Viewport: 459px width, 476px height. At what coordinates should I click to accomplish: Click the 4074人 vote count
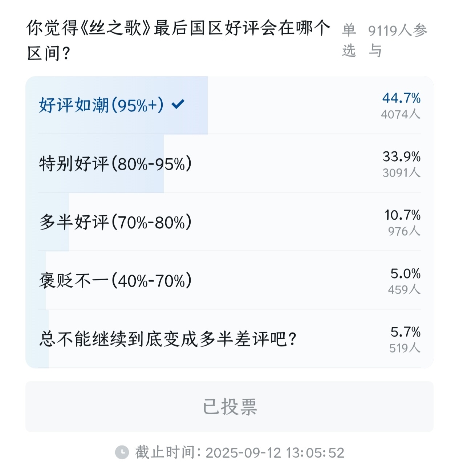(x=401, y=114)
